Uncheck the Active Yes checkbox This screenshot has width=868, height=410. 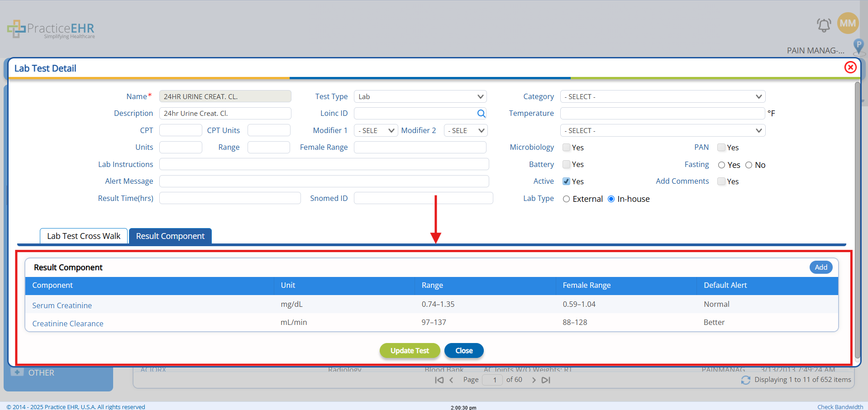tap(566, 181)
